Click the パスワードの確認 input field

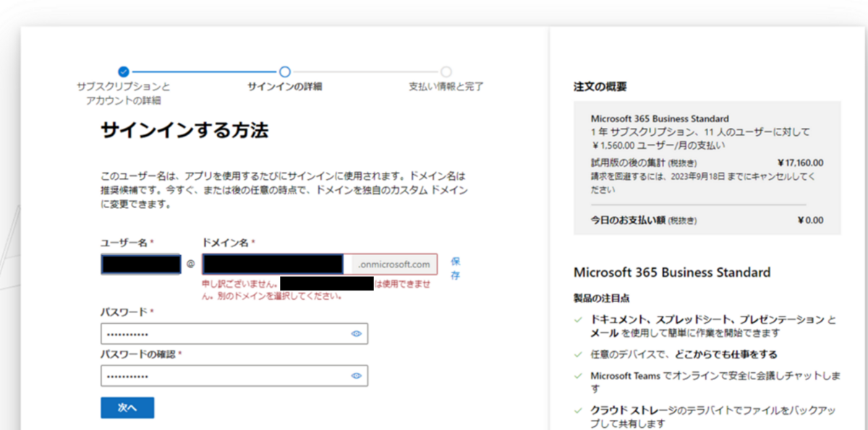pyautogui.click(x=234, y=376)
